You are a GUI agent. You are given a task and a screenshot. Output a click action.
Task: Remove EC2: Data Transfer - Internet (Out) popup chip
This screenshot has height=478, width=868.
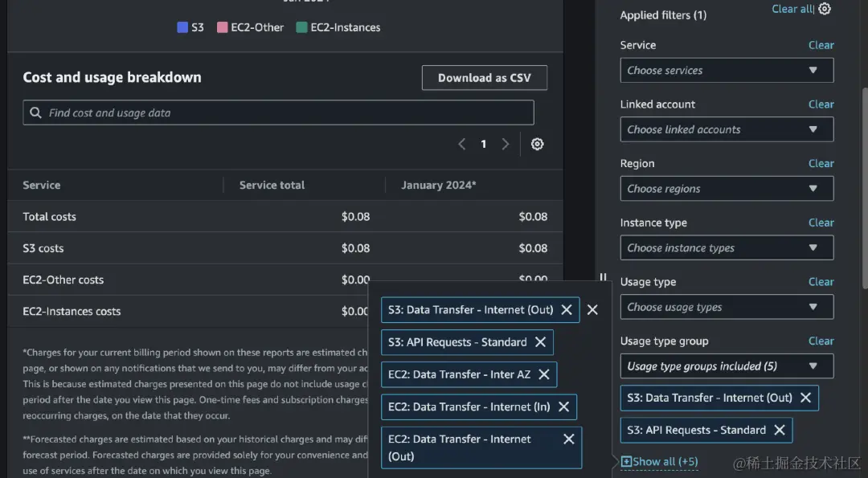tap(568, 439)
